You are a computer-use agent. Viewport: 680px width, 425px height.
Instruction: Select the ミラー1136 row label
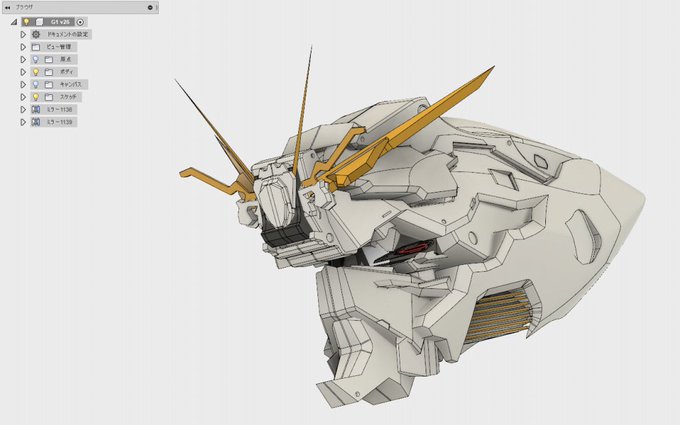click(x=59, y=110)
